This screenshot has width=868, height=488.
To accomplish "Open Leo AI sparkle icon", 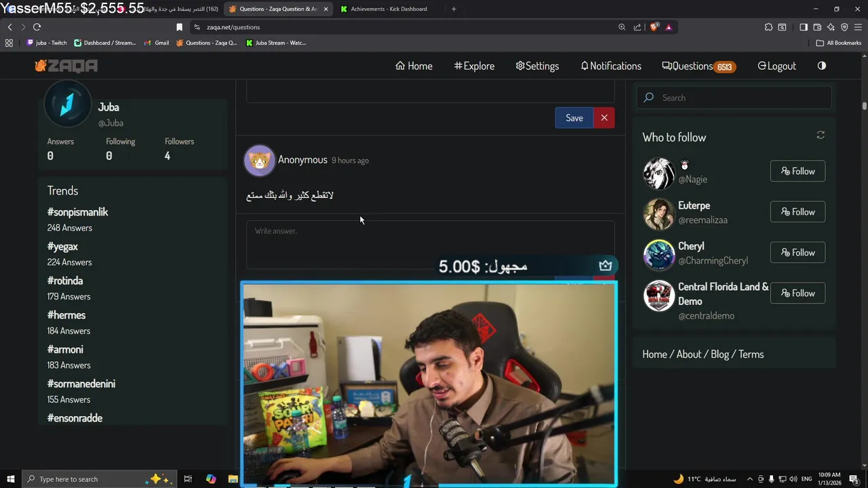I will (x=831, y=27).
